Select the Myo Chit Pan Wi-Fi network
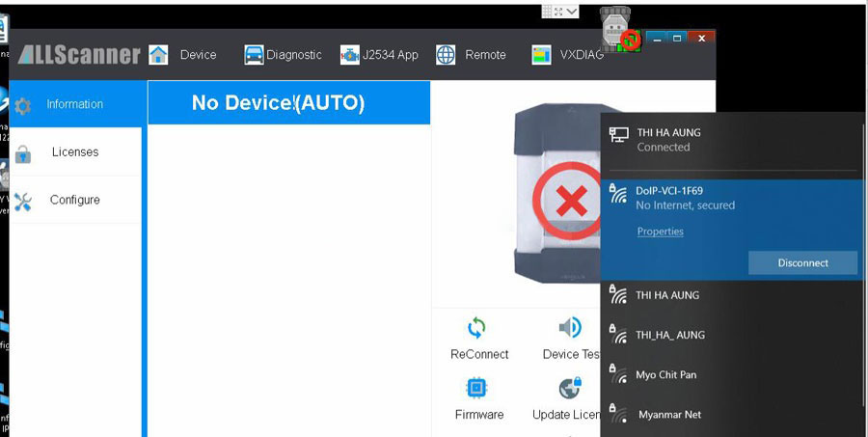The image size is (868, 437). click(x=734, y=375)
